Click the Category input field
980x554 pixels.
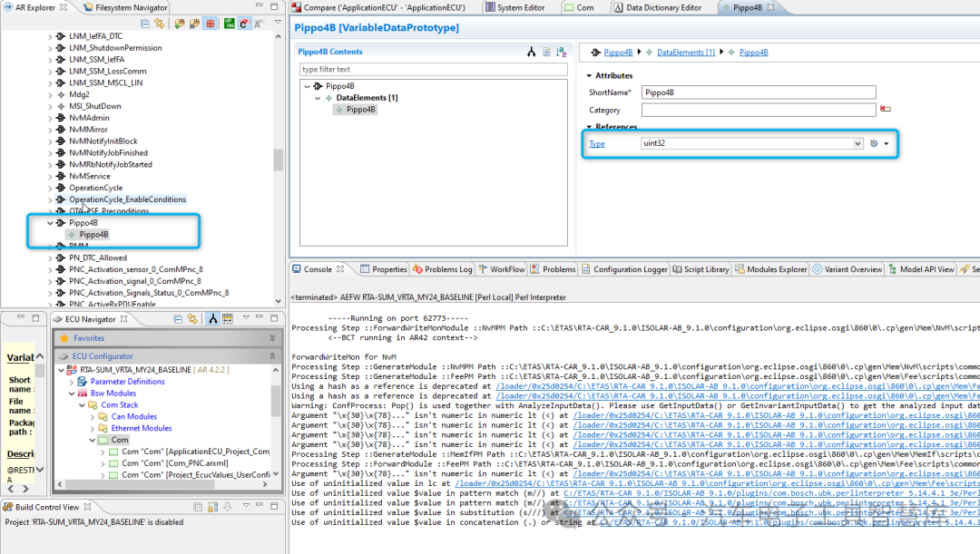pos(759,110)
